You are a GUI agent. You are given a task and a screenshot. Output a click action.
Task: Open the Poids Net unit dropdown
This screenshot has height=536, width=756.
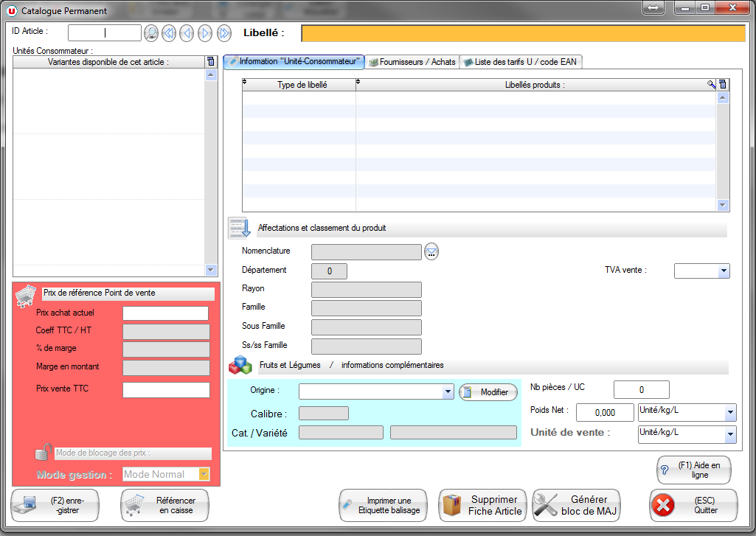(x=730, y=413)
